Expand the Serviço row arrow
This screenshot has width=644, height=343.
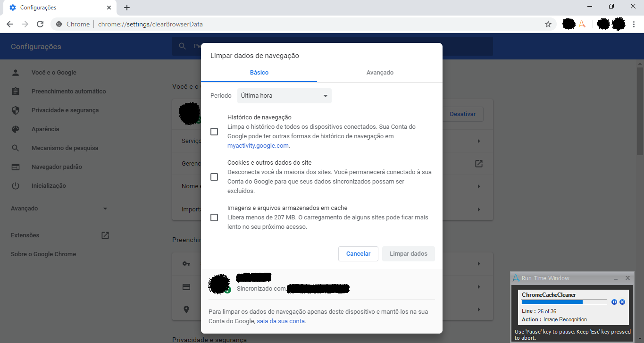pos(479,141)
